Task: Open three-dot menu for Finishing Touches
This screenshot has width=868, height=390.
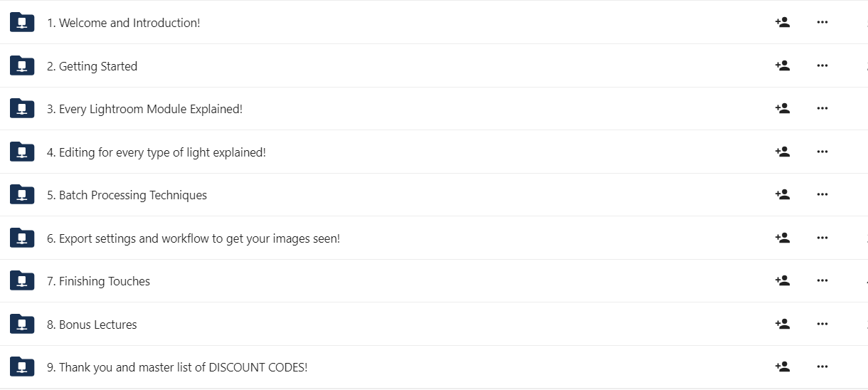Action: pos(822,280)
